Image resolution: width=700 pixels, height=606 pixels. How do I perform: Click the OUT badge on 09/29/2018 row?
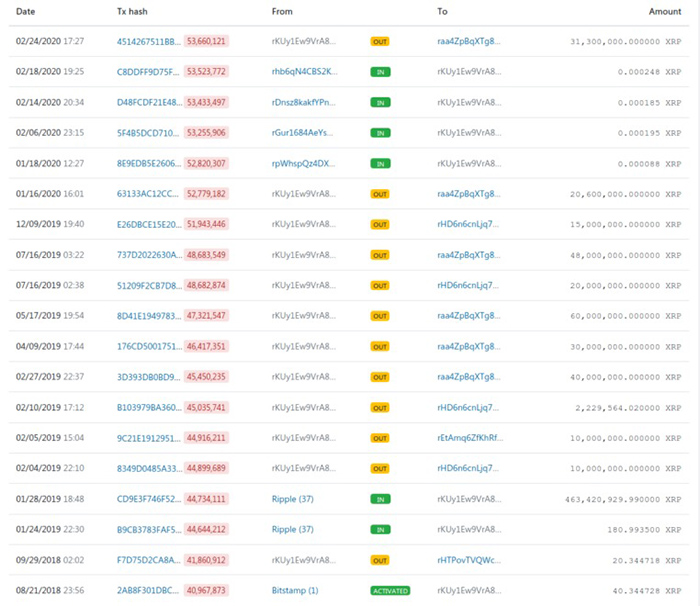(380, 560)
